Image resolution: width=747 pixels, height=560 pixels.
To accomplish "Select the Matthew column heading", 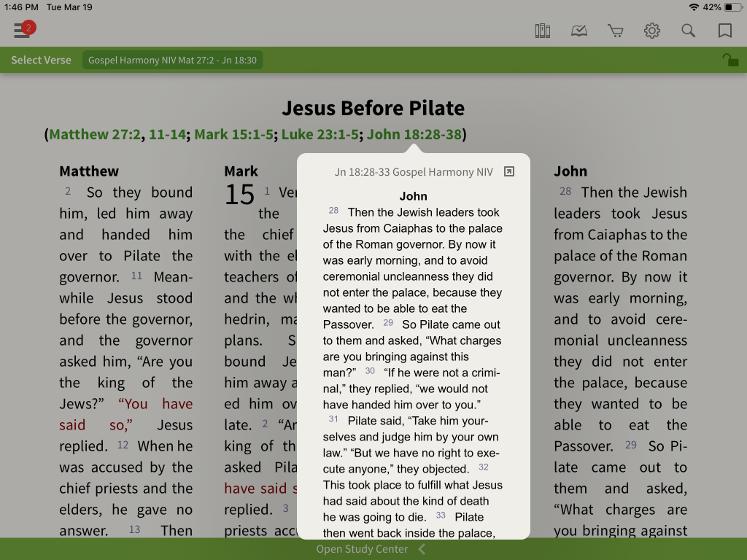I will tap(89, 171).
